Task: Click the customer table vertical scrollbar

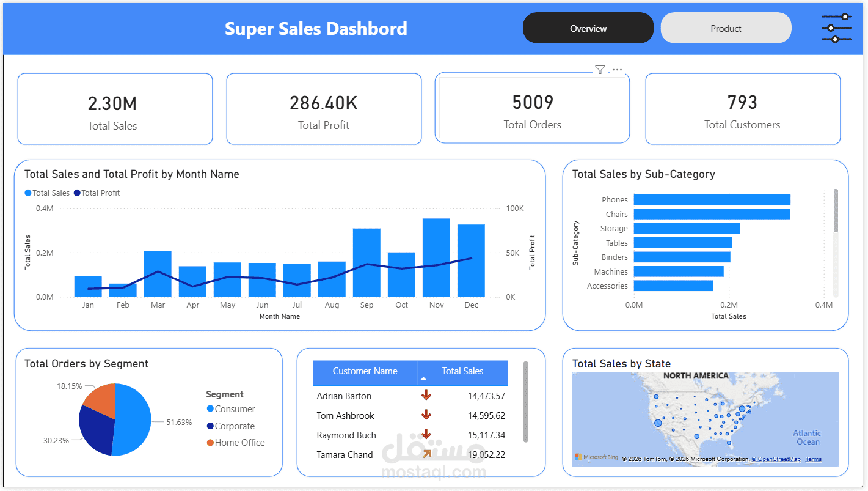Action: [526, 401]
